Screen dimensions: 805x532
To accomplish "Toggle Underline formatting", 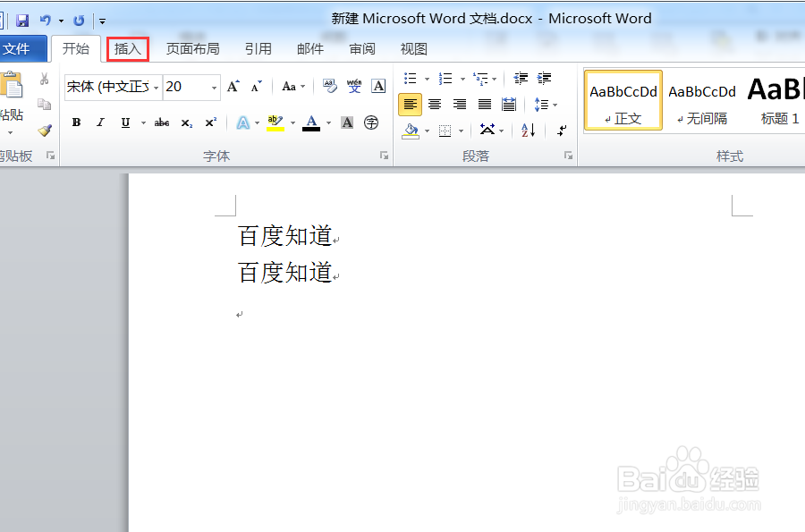I will pyautogui.click(x=125, y=122).
